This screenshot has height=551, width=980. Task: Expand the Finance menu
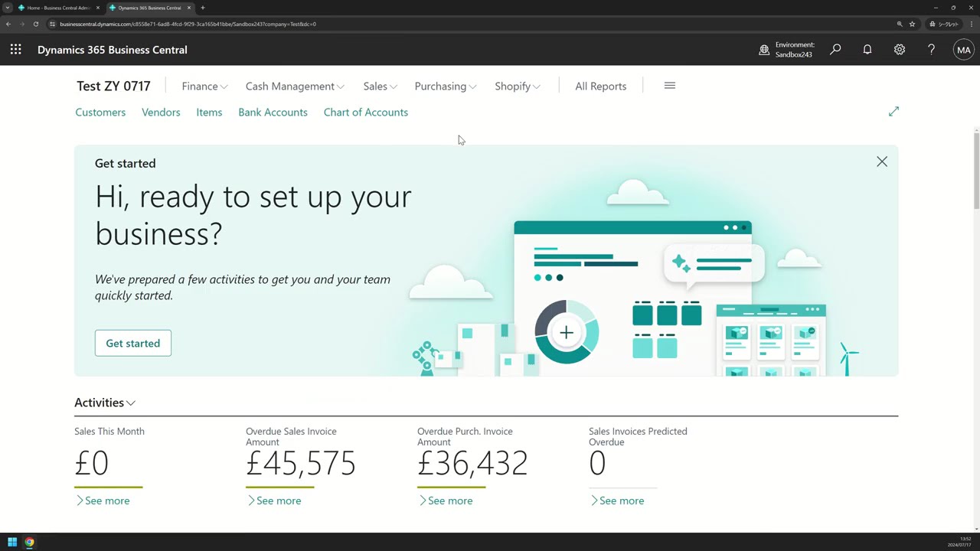(204, 86)
